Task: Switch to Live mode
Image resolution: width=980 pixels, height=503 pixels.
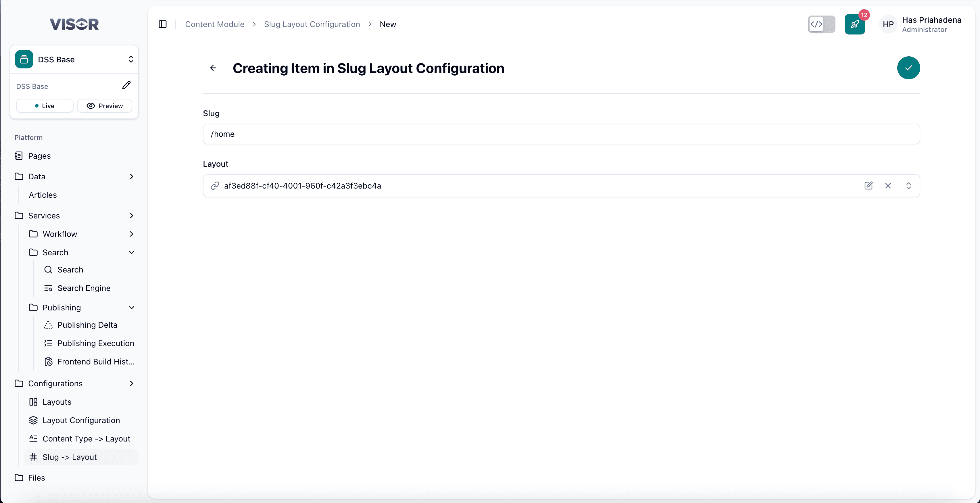Action: (x=45, y=105)
